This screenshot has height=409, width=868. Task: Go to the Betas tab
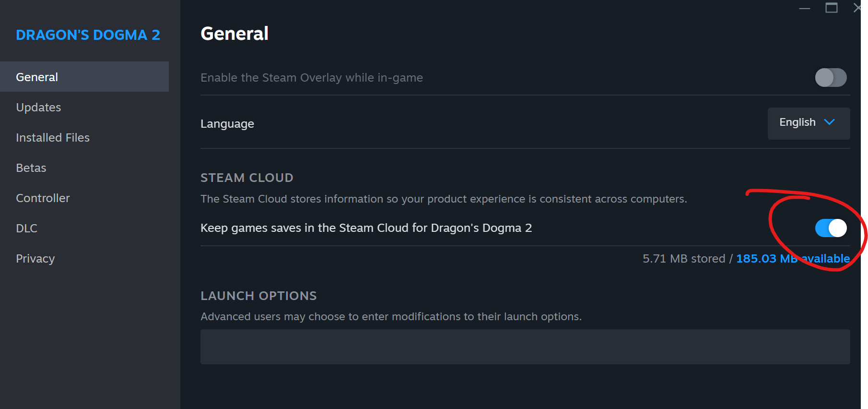[31, 168]
